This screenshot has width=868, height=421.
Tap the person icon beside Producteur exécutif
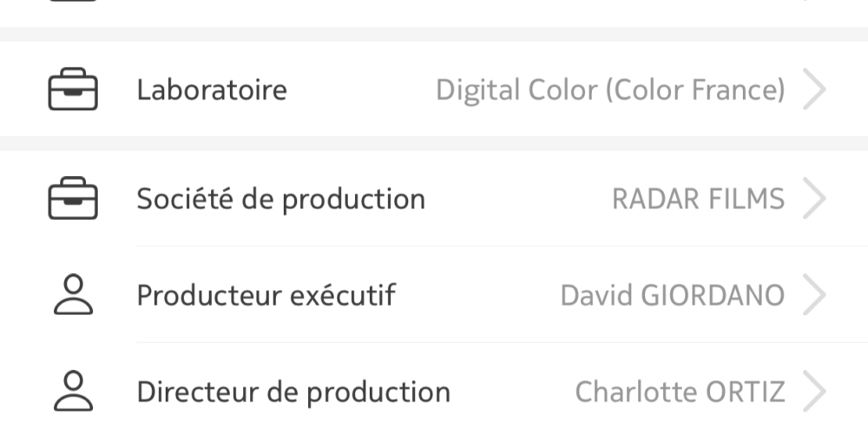coord(73,294)
